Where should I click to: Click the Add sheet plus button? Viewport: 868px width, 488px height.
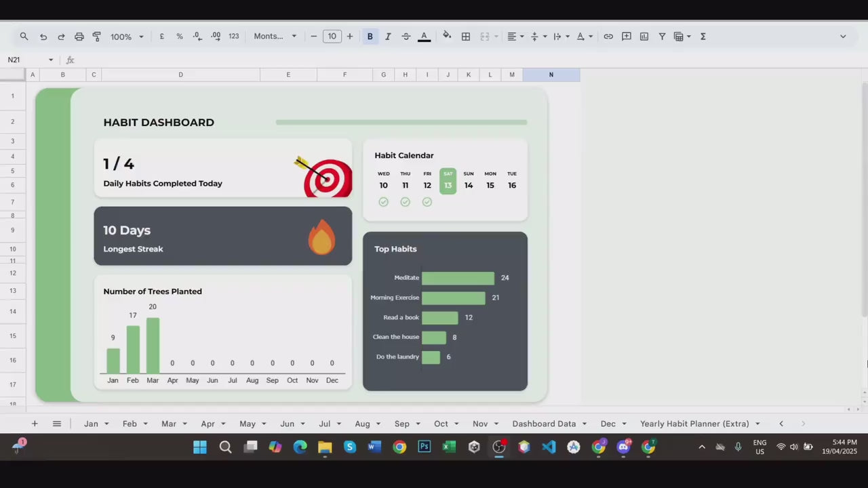click(35, 424)
